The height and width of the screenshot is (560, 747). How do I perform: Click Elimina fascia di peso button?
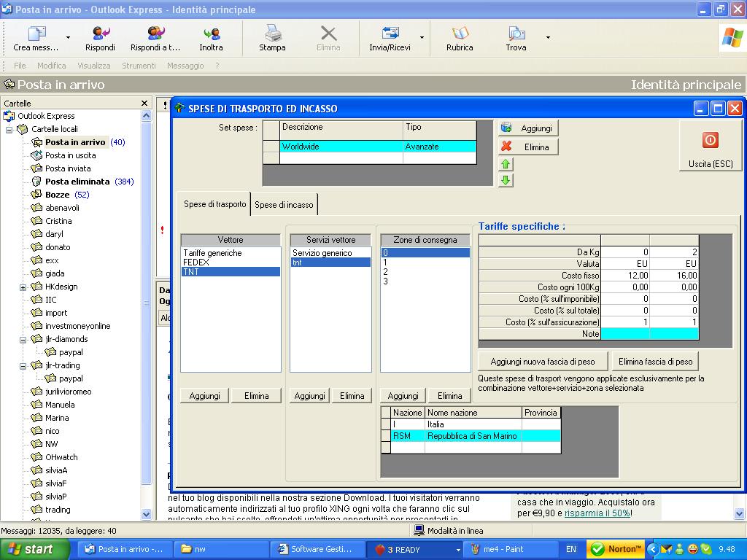pos(657,362)
